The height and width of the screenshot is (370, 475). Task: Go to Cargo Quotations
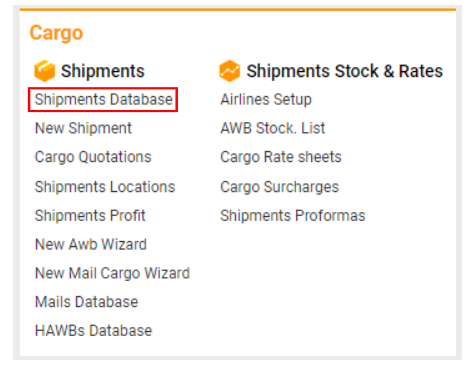point(93,157)
